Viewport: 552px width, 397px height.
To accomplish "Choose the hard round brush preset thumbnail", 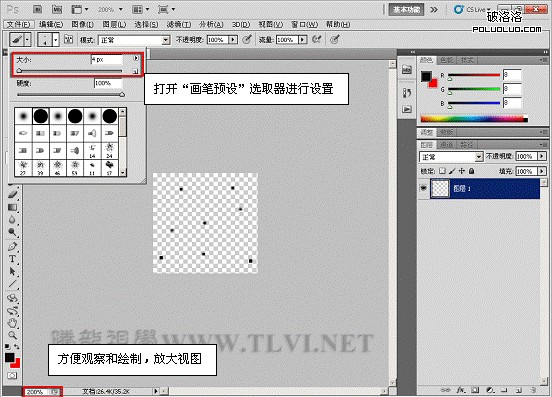I will click(x=41, y=116).
